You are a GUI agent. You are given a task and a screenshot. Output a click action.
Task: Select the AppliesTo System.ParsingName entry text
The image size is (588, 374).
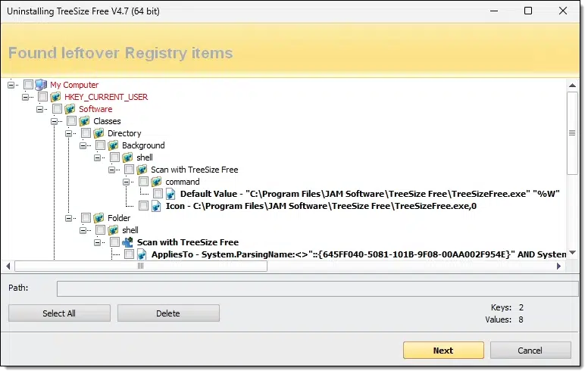359,254
